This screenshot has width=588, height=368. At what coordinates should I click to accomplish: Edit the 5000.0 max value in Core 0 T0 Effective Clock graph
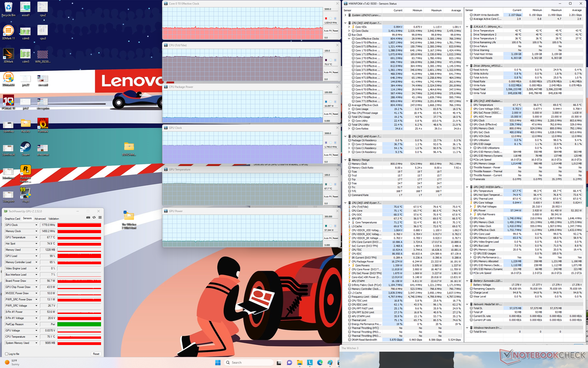coord(331,9)
